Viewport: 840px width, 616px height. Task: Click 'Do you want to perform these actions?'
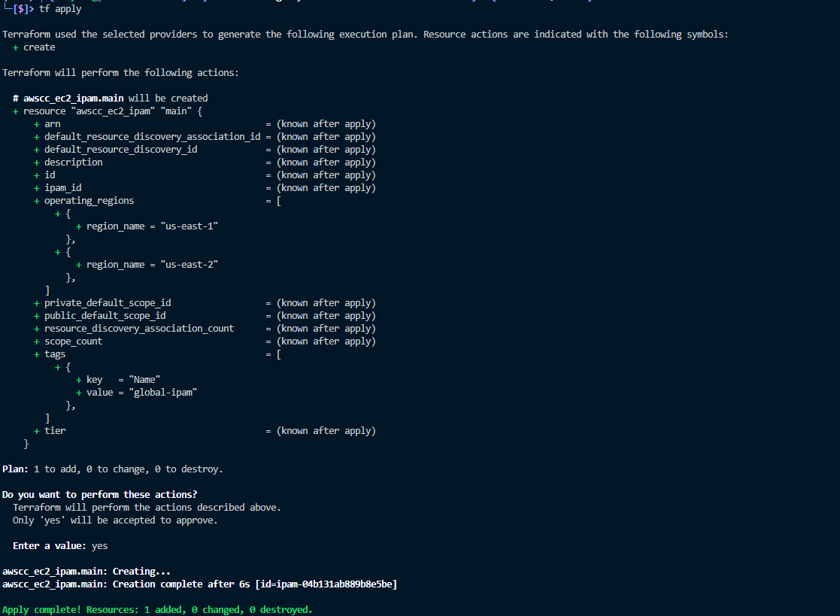tap(100, 495)
